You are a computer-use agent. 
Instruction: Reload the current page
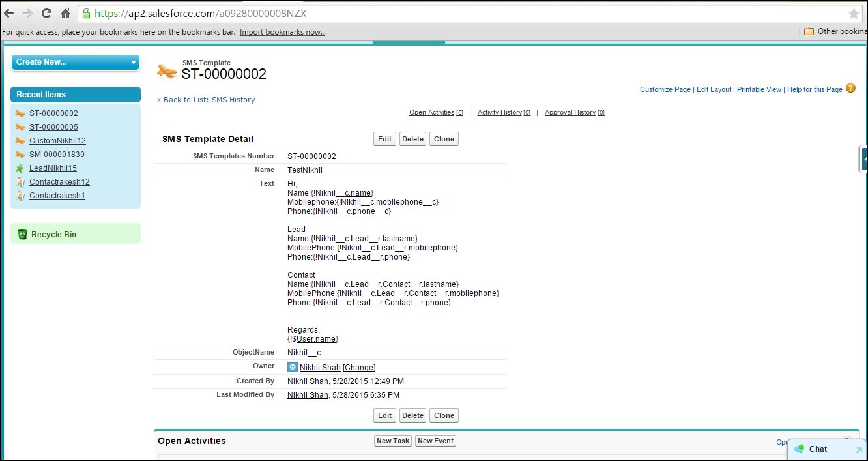[x=46, y=13]
